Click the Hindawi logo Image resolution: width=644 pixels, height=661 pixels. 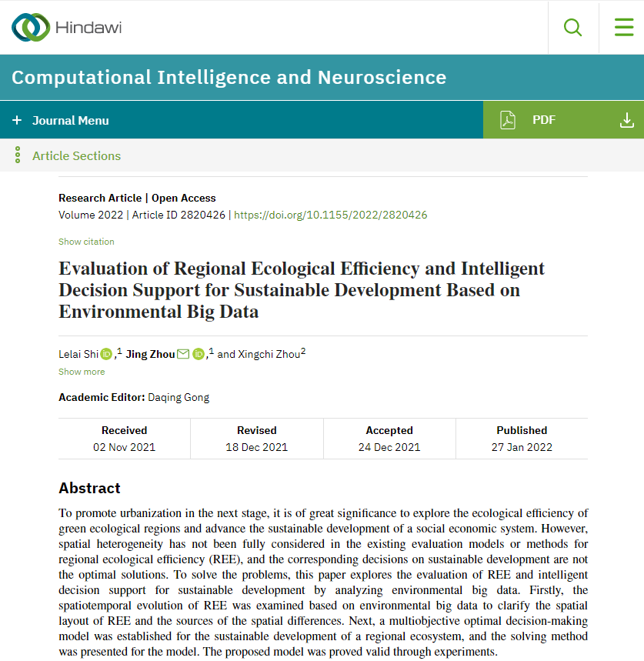click(x=66, y=28)
